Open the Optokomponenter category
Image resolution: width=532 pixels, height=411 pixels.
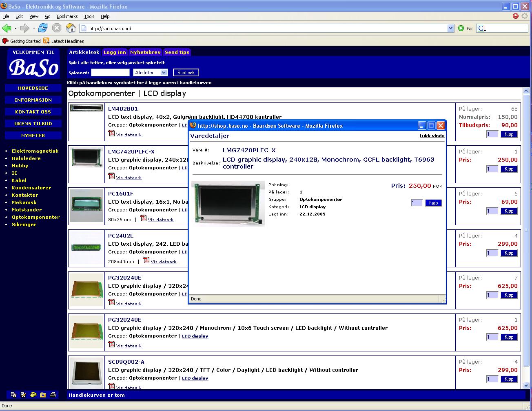[x=36, y=217]
